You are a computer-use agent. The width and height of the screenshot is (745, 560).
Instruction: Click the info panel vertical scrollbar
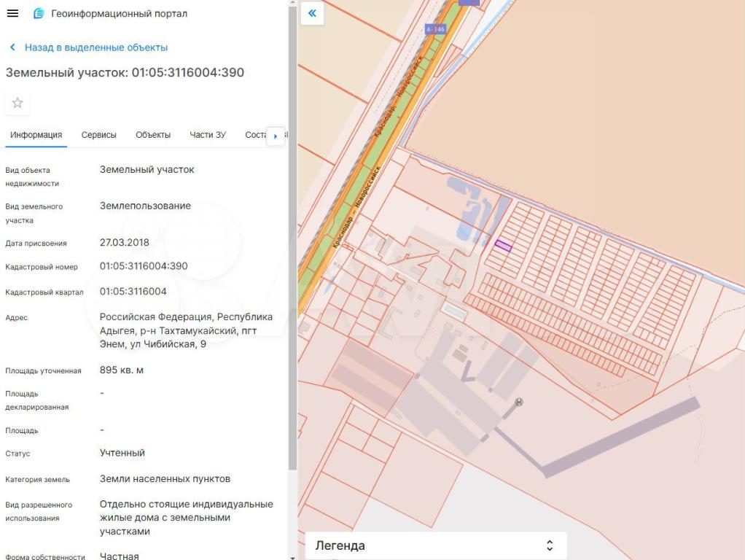pyautogui.click(x=292, y=219)
